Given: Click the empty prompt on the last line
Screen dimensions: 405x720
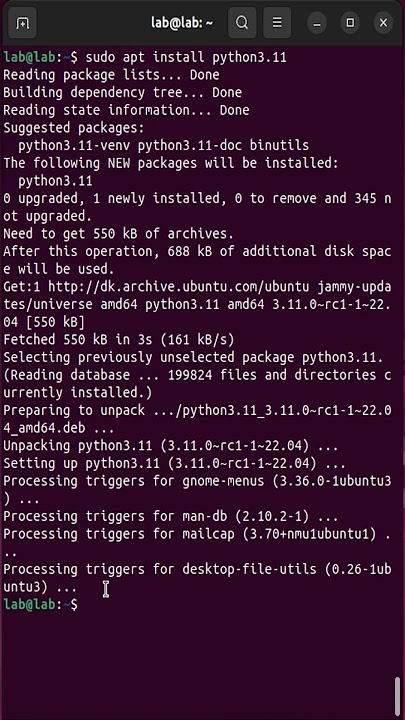Looking at the screenshot, I should 41,605.
